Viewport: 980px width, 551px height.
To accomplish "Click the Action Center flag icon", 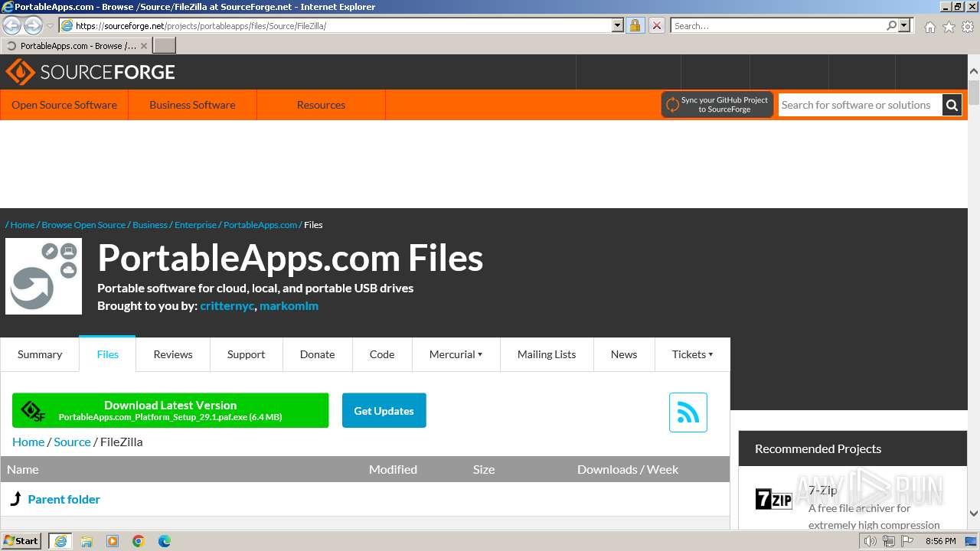I will (x=907, y=541).
